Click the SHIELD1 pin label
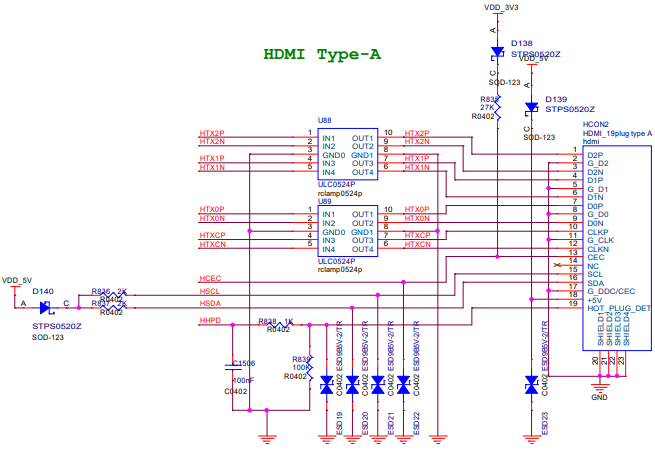 [x=601, y=328]
